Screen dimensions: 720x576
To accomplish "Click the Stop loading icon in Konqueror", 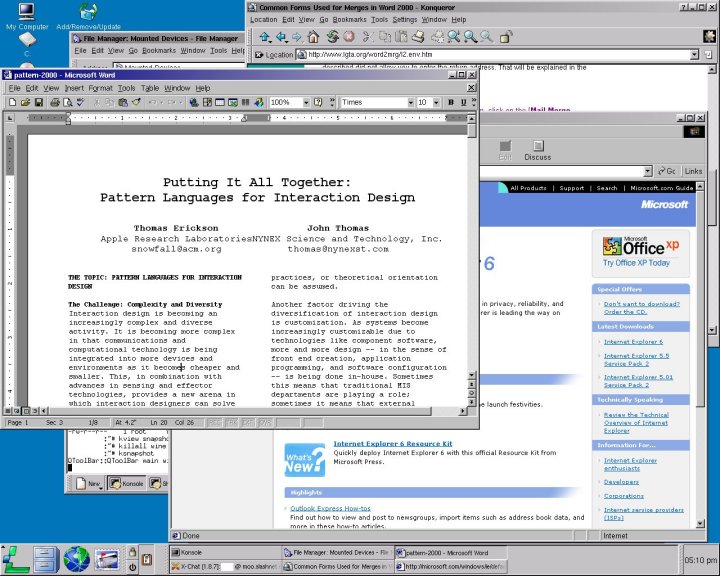I will click(x=349, y=37).
